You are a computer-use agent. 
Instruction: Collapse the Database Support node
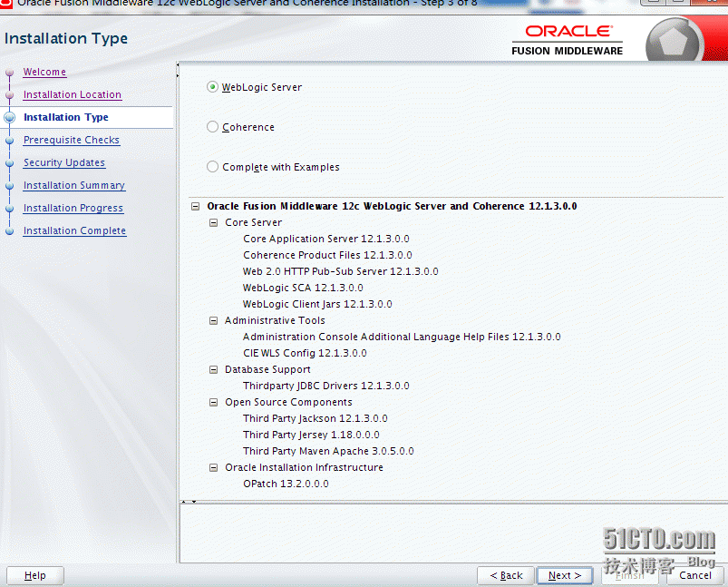coord(214,369)
